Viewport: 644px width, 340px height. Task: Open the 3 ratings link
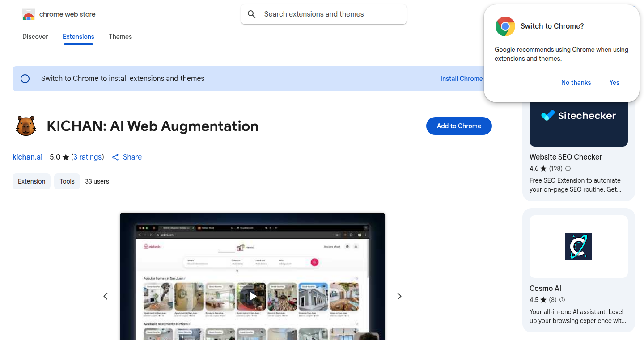tap(88, 157)
